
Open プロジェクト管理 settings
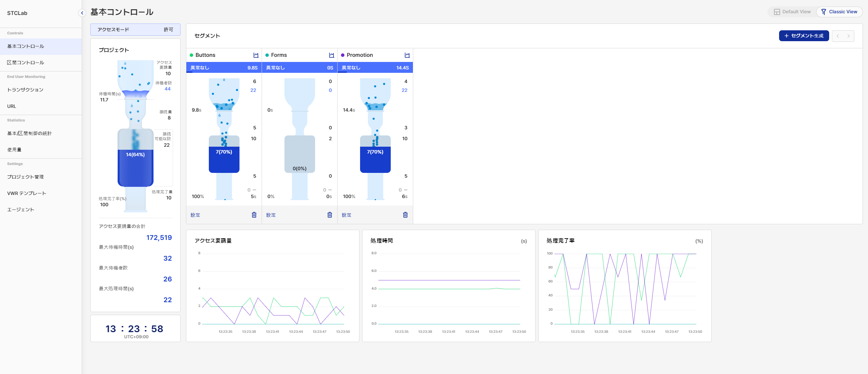(x=41, y=177)
